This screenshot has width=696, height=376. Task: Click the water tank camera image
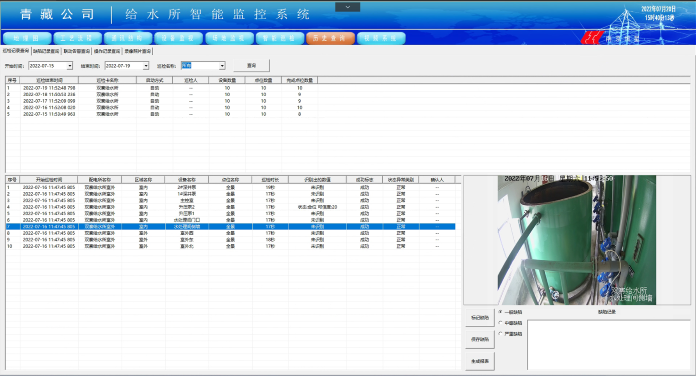(577, 240)
